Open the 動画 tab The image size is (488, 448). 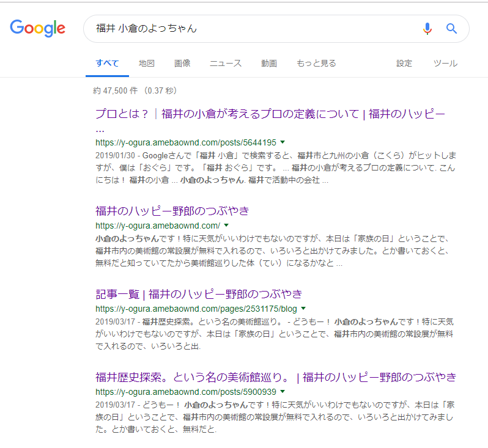click(x=269, y=64)
